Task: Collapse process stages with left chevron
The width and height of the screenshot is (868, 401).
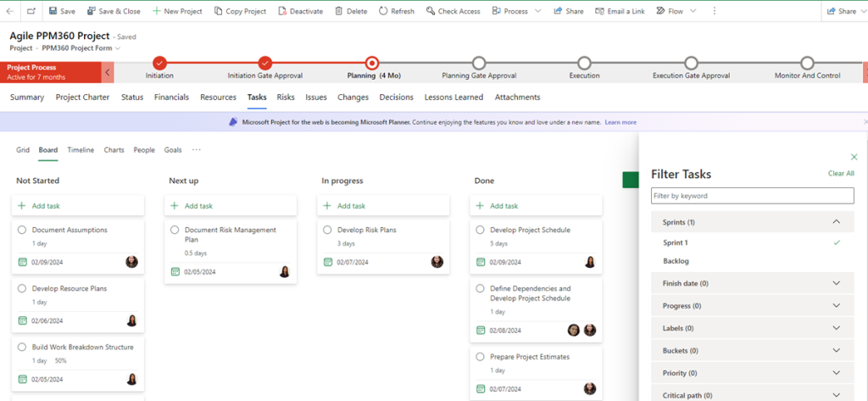Action: [108, 72]
